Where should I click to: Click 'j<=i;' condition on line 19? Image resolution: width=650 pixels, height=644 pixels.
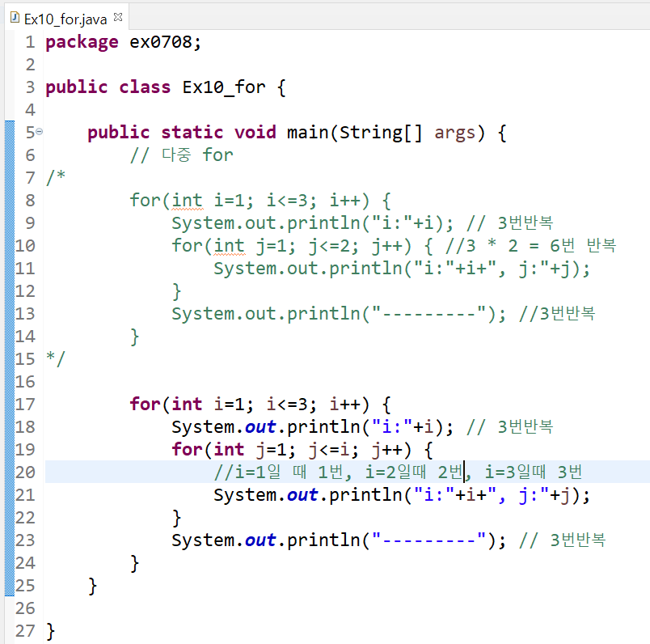333,449
